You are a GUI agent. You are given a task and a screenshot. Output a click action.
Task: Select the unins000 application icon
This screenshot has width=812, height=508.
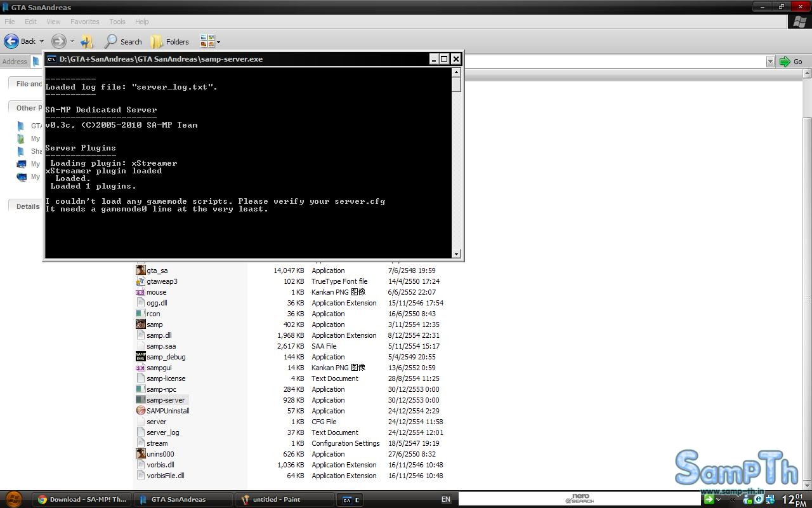[x=140, y=454]
